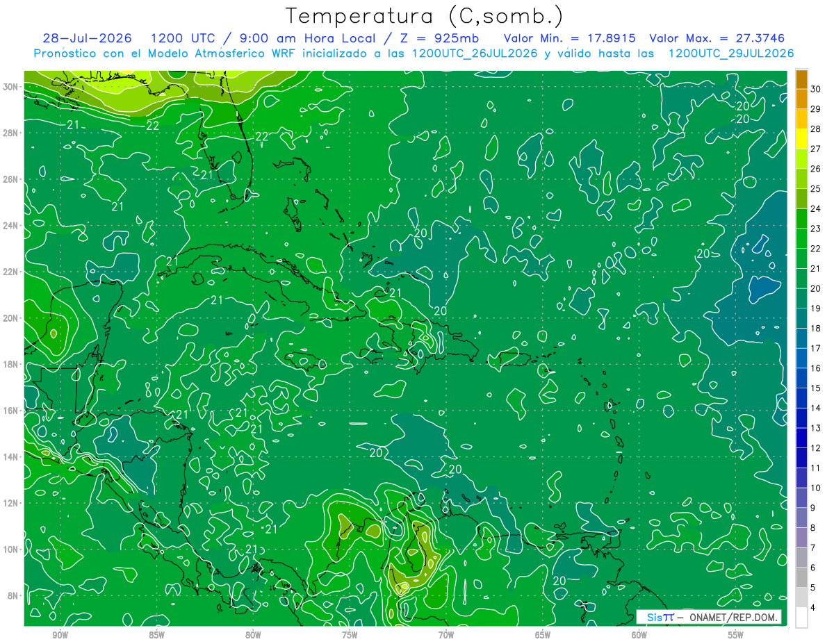834x644 pixels.
Task: Click the "14N" latitude axis label
Action: point(11,456)
